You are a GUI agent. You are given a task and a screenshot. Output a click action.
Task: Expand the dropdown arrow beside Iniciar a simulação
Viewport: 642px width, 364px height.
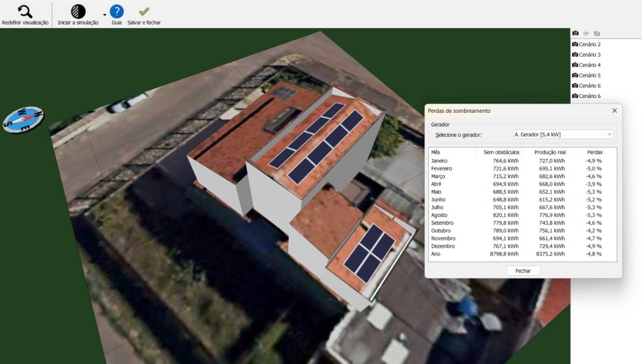tap(105, 15)
